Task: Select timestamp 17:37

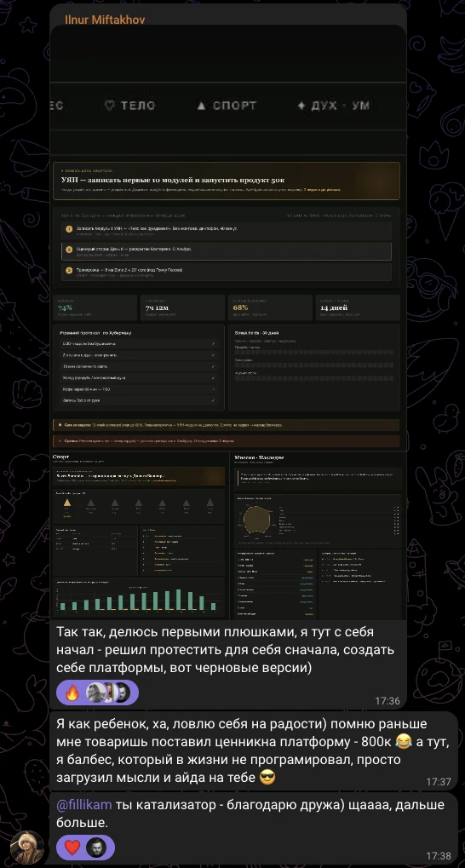Action: (x=439, y=782)
